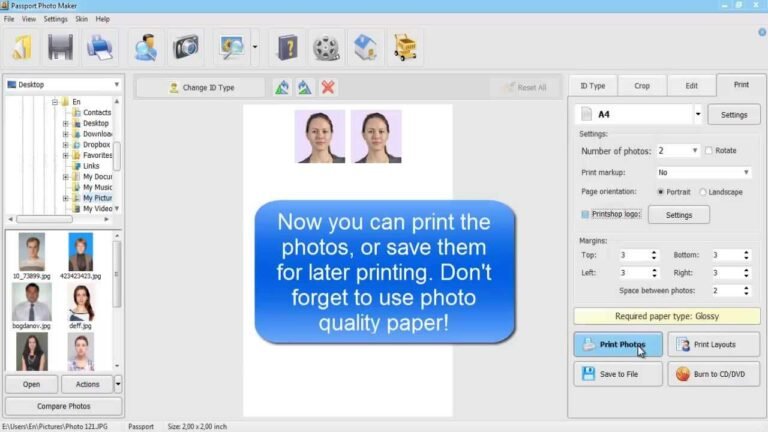The width and height of the screenshot is (768, 432).
Task: Click the Compare Photos button
Action: pos(64,406)
